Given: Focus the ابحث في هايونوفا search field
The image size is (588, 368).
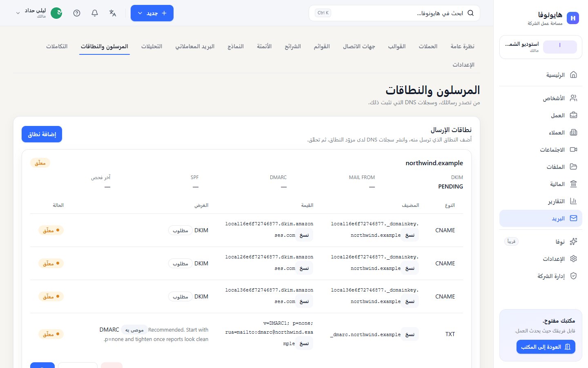Looking at the screenshot, I should pyautogui.click(x=394, y=13).
